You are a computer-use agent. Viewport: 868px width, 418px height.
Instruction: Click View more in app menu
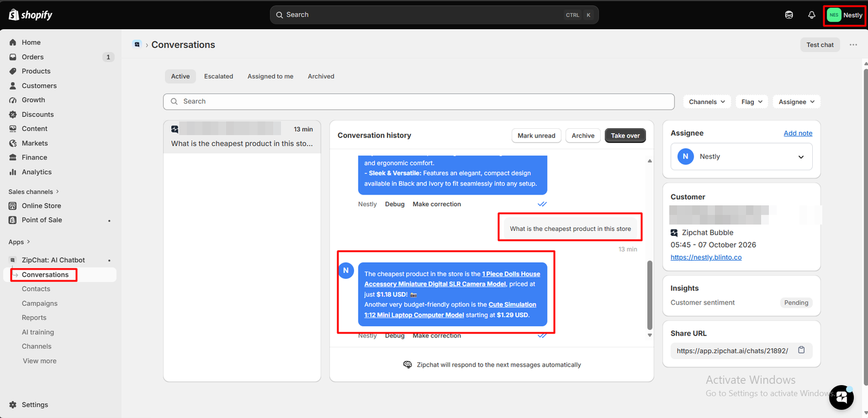point(40,361)
